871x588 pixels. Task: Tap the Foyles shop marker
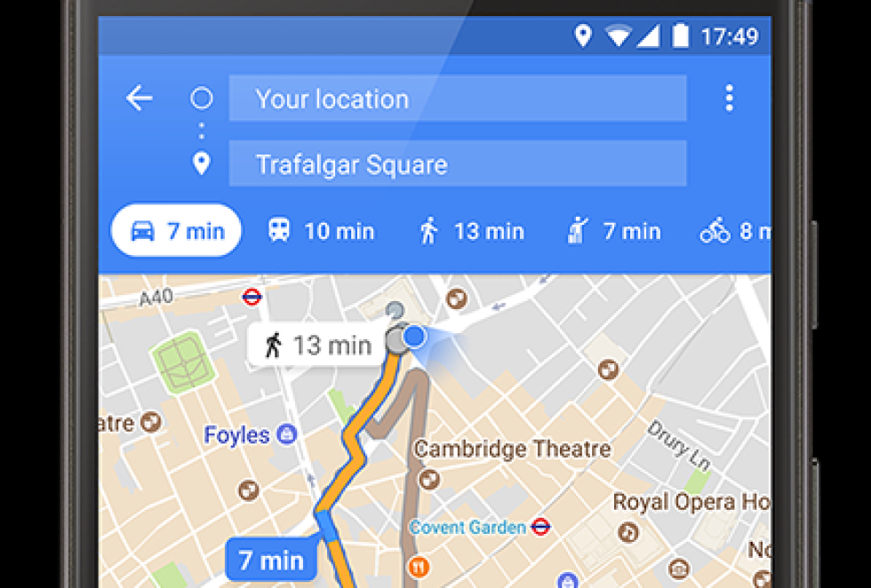point(286,434)
